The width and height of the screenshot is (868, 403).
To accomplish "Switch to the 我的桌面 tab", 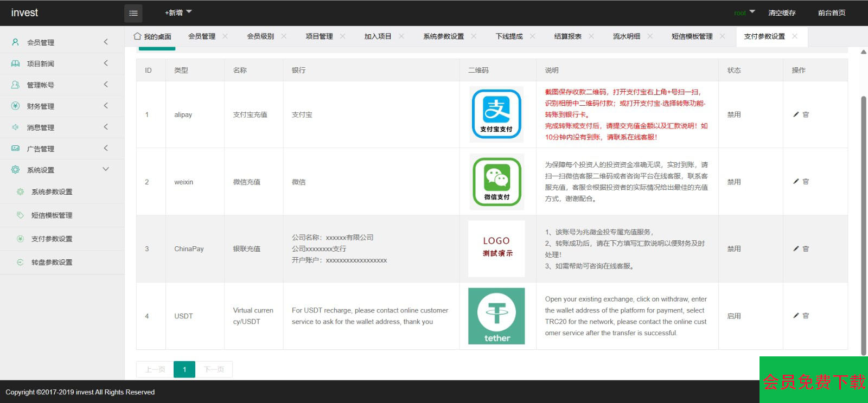I will (x=152, y=36).
